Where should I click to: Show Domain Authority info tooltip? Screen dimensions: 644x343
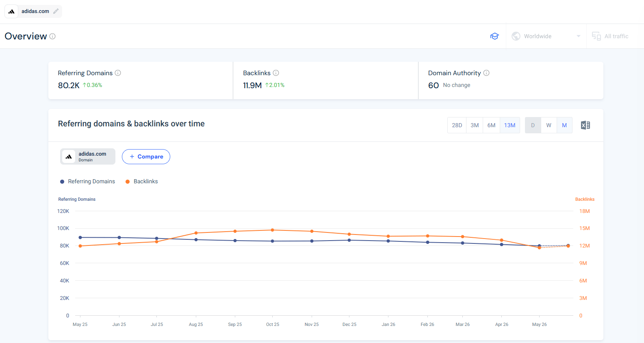[x=486, y=73]
